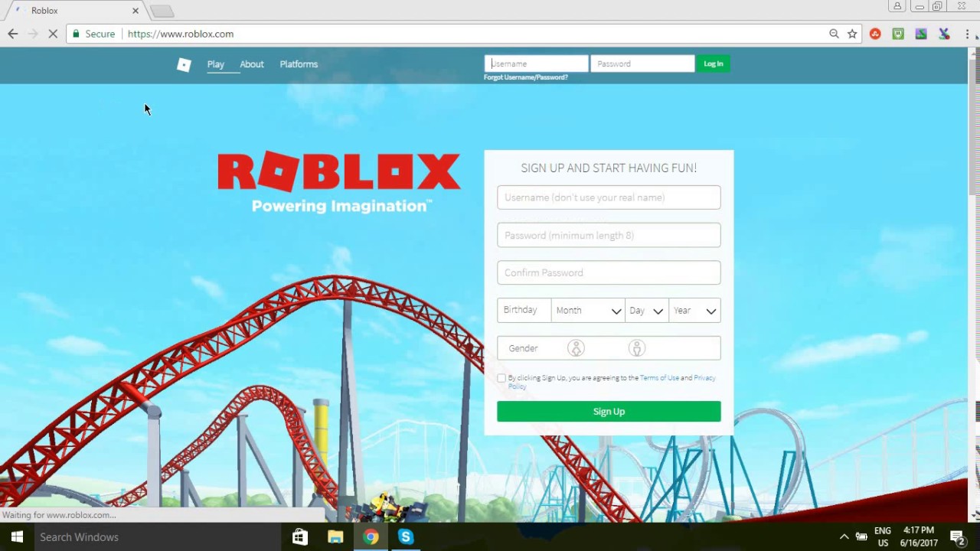Click the Chrome profile icon
Screen dimensions: 980x551
(x=897, y=6)
